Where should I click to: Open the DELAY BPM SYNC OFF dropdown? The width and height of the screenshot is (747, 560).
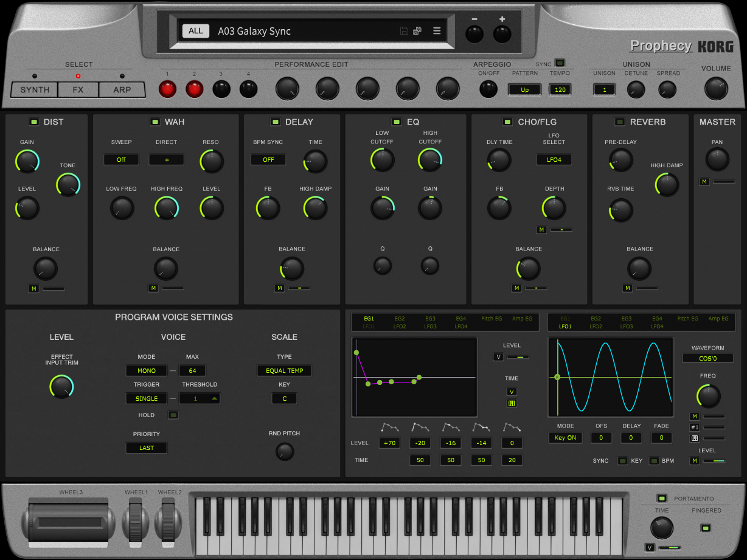268,159
